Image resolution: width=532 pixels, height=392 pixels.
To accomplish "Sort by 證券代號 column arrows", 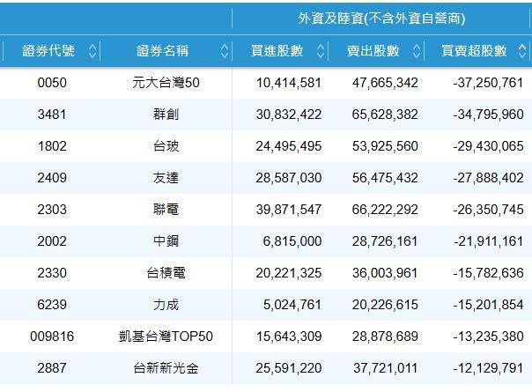I will 92,51.
